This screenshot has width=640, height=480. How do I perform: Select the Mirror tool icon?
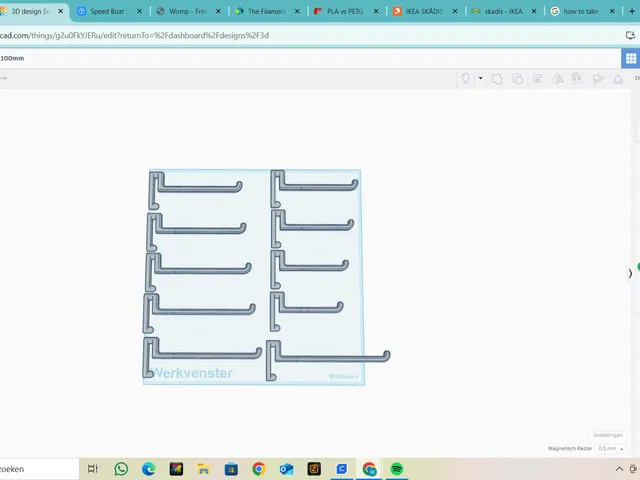click(x=557, y=78)
